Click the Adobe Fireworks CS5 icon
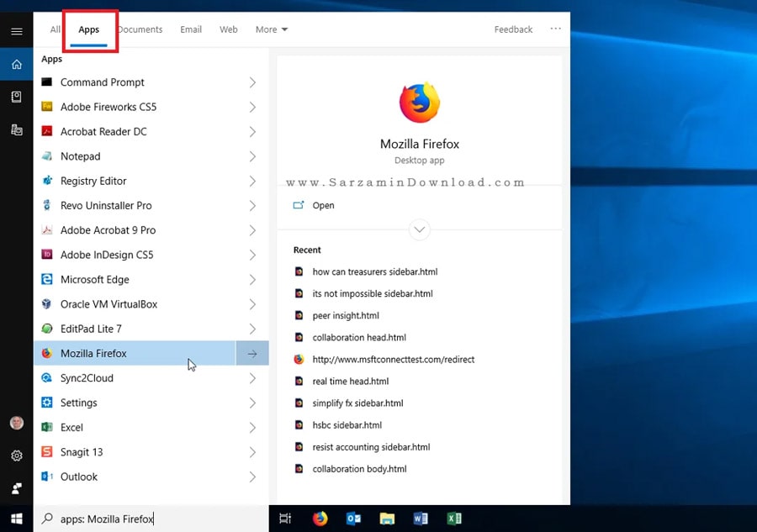757x532 pixels. coord(47,107)
